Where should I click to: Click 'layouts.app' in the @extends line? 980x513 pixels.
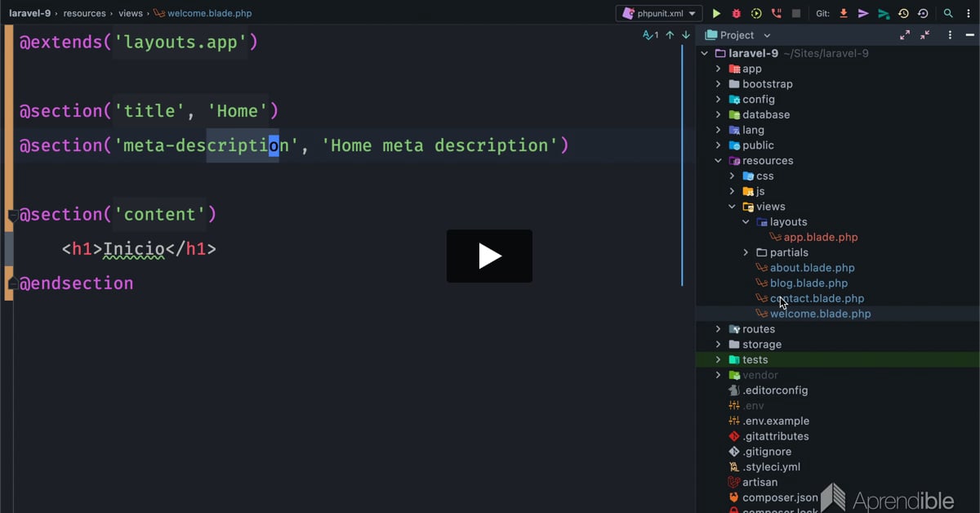point(180,42)
